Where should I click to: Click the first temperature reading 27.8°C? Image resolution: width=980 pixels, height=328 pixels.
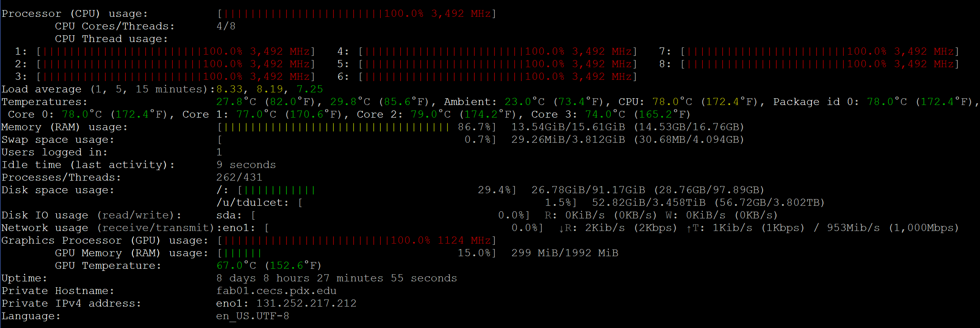pyautogui.click(x=236, y=102)
